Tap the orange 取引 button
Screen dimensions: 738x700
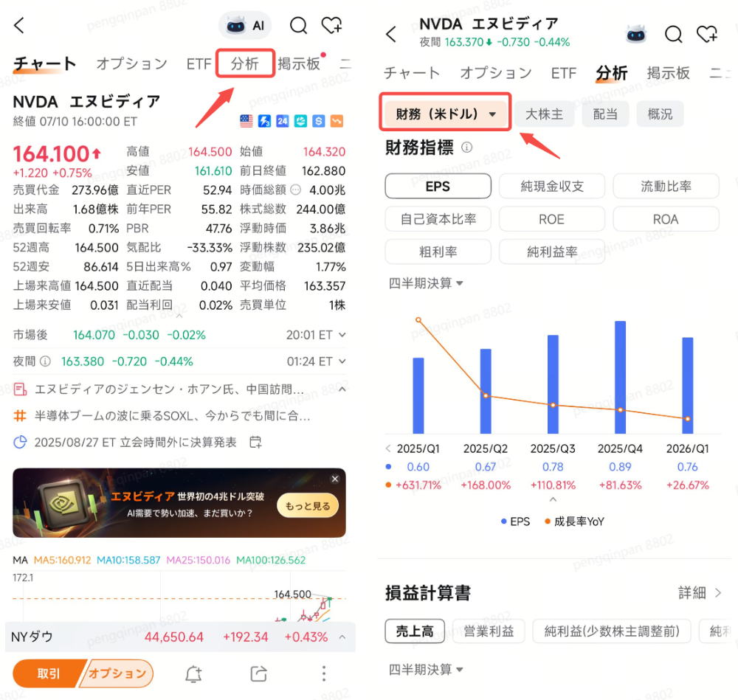pyautogui.click(x=49, y=673)
